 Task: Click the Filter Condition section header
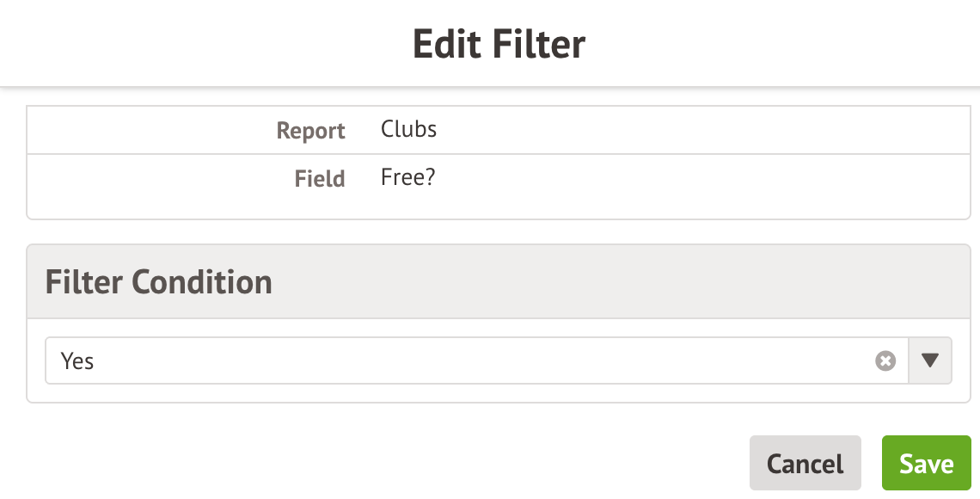click(158, 281)
